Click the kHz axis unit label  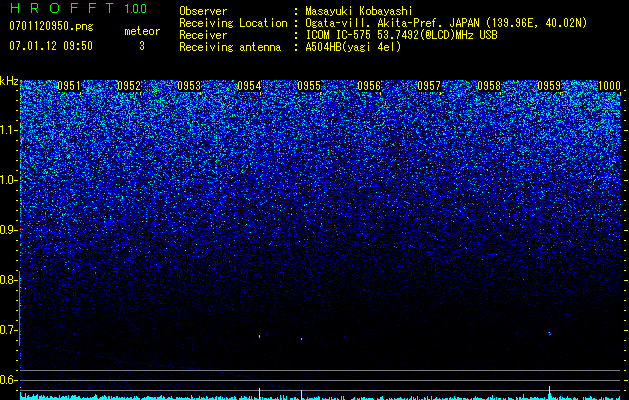pos(9,81)
